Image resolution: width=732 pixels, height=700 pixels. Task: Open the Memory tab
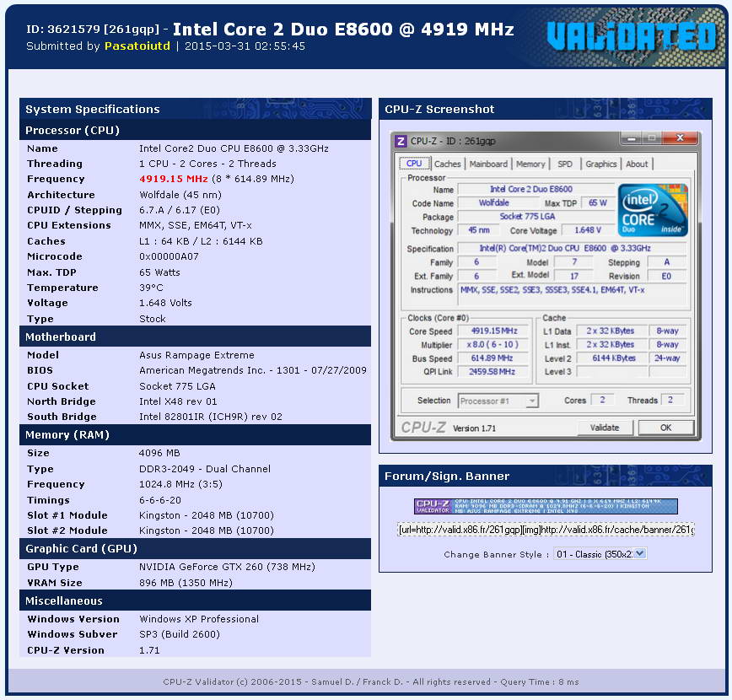click(530, 164)
